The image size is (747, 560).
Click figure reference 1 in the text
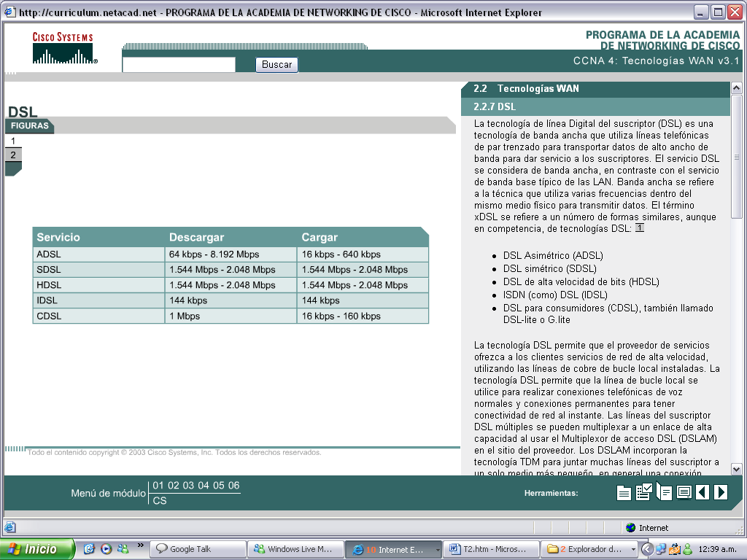640,228
